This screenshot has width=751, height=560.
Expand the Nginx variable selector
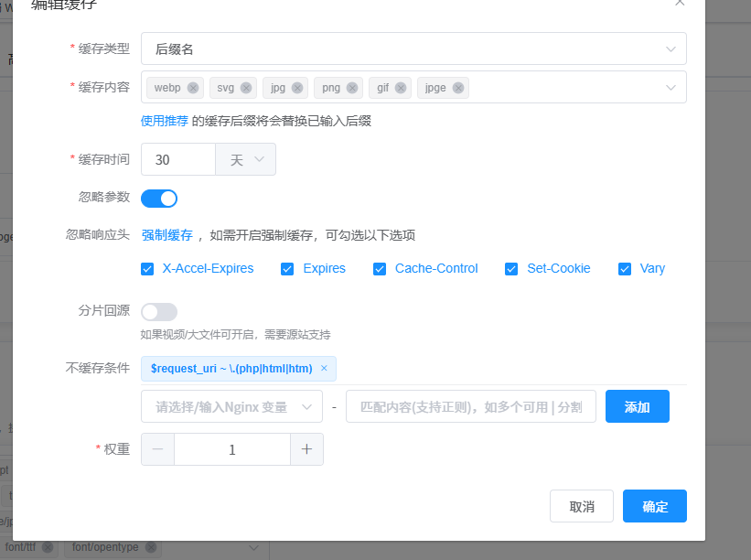click(x=231, y=407)
